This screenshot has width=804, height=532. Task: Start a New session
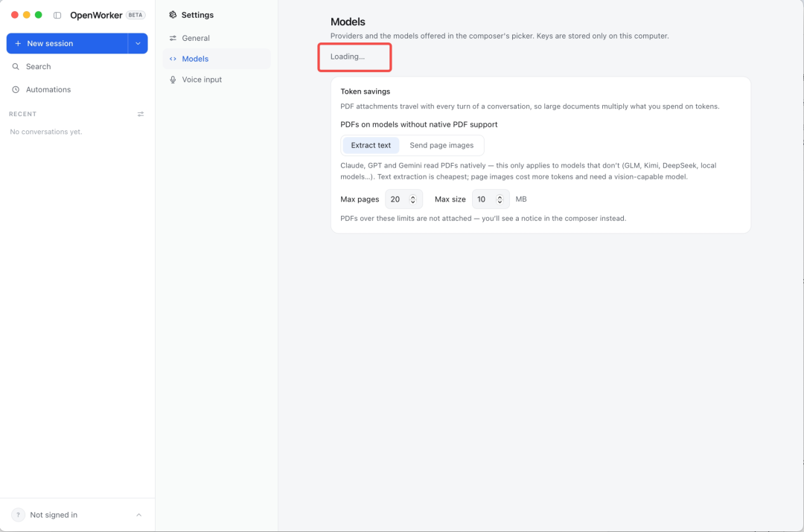pyautogui.click(x=67, y=44)
